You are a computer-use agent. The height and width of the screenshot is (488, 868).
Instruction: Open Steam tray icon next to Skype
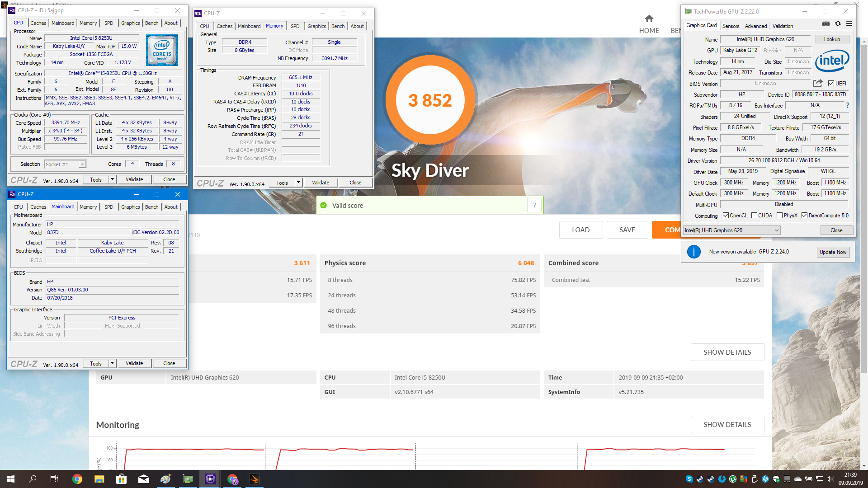click(x=700, y=479)
